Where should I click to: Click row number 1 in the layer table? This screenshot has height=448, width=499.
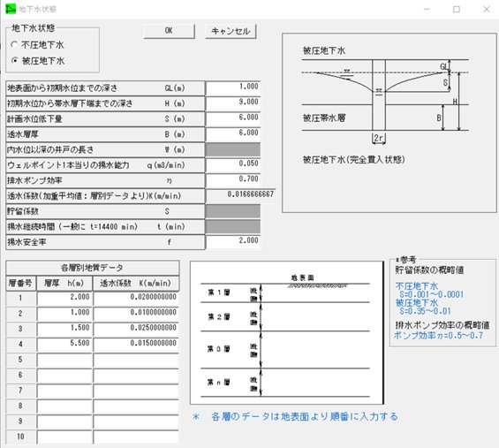[20, 299]
